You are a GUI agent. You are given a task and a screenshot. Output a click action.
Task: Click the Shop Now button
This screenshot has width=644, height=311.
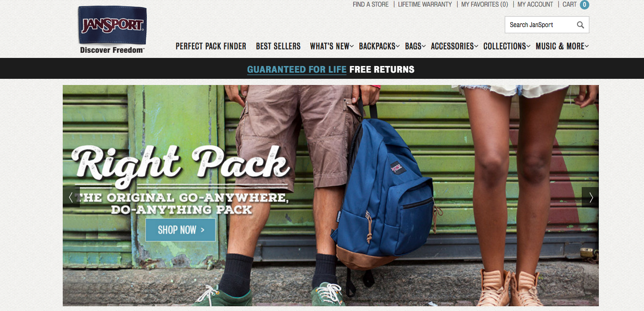[x=181, y=230]
